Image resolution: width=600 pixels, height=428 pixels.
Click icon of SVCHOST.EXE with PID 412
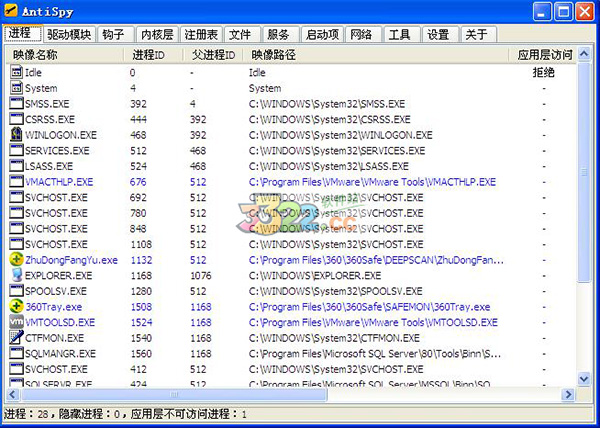pos(16,369)
